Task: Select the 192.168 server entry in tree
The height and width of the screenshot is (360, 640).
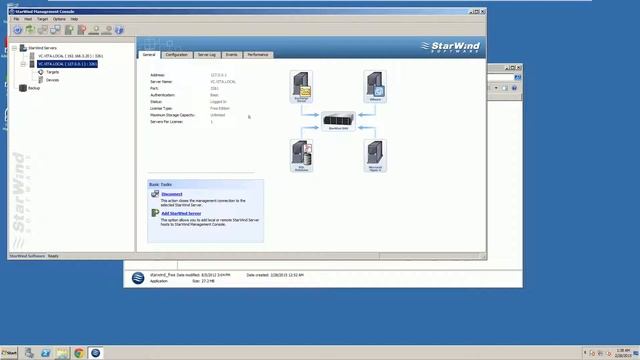Action: click(x=71, y=56)
